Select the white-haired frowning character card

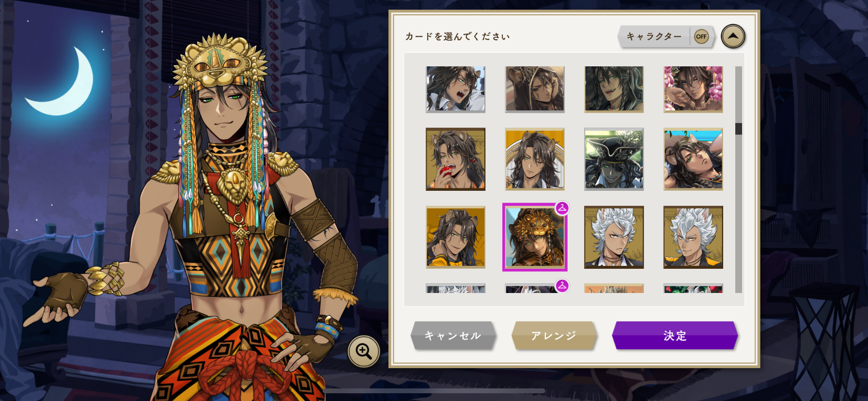[x=614, y=237]
